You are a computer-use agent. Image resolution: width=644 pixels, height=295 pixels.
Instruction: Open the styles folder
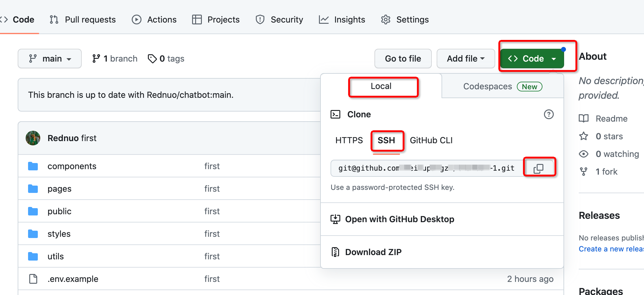coord(59,234)
